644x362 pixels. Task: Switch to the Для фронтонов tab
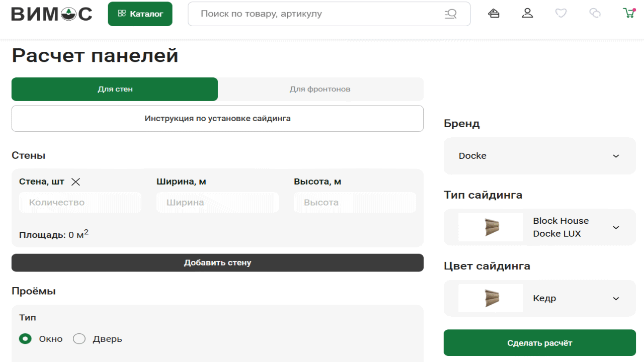[320, 89]
